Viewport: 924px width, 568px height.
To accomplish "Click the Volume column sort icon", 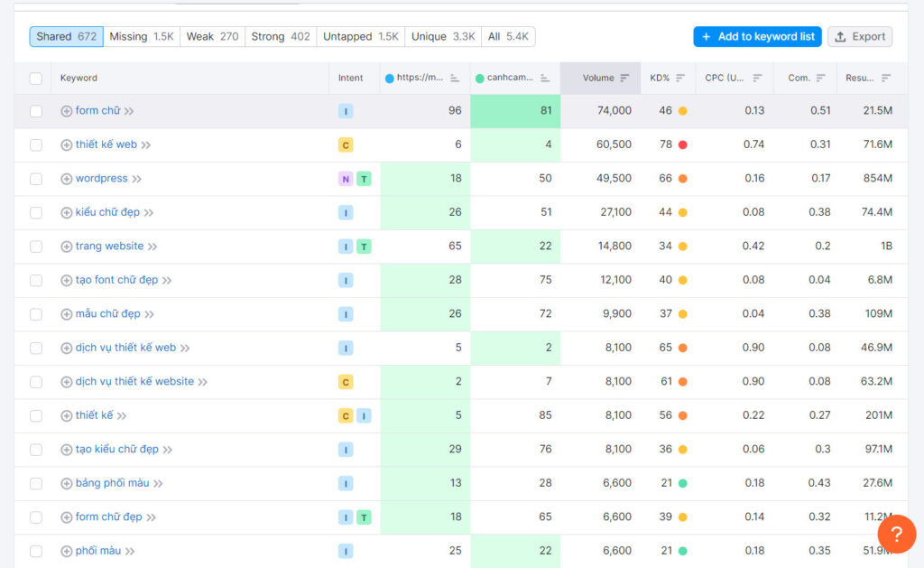I will 624,78.
